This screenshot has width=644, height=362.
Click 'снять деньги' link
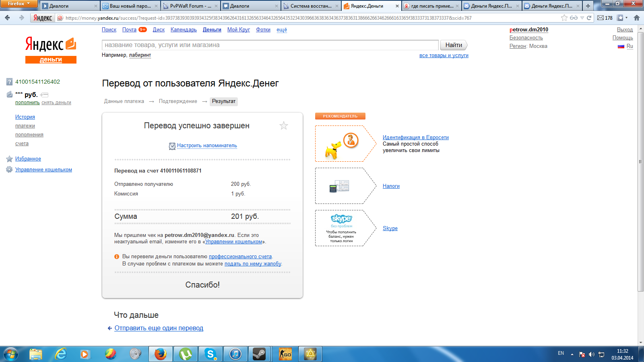coord(56,103)
